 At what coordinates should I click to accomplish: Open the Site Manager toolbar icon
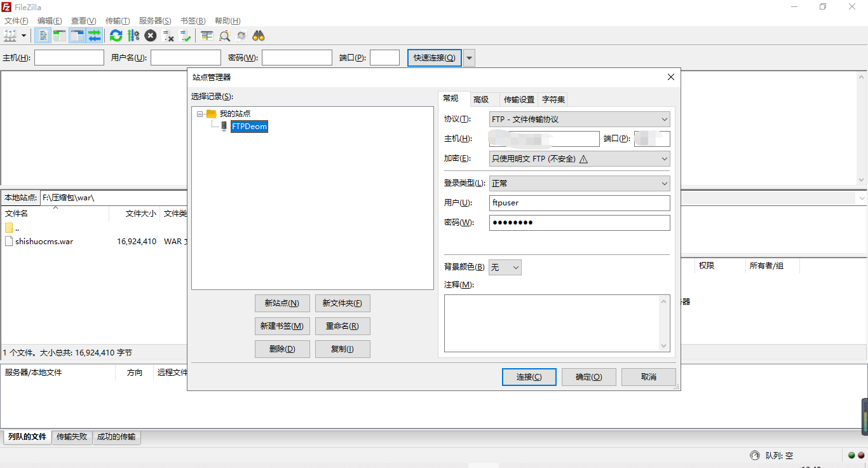tap(10, 36)
